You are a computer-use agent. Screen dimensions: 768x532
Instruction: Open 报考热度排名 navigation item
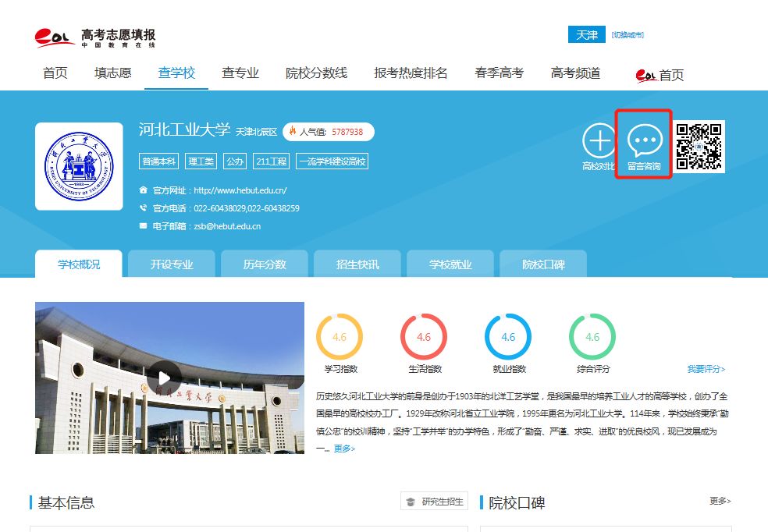tap(411, 73)
